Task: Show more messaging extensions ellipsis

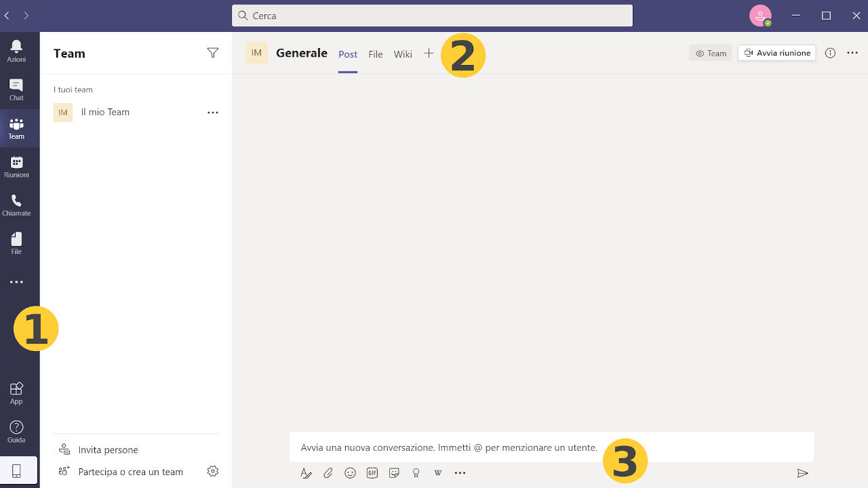Action: pyautogui.click(x=460, y=473)
